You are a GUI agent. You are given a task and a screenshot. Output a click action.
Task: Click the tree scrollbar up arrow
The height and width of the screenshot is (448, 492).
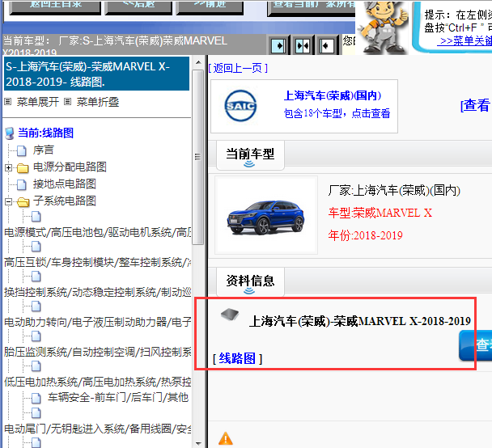tap(198, 62)
